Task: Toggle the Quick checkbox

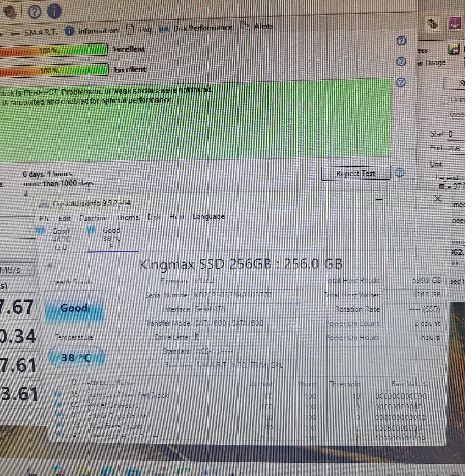Action: (445, 100)
